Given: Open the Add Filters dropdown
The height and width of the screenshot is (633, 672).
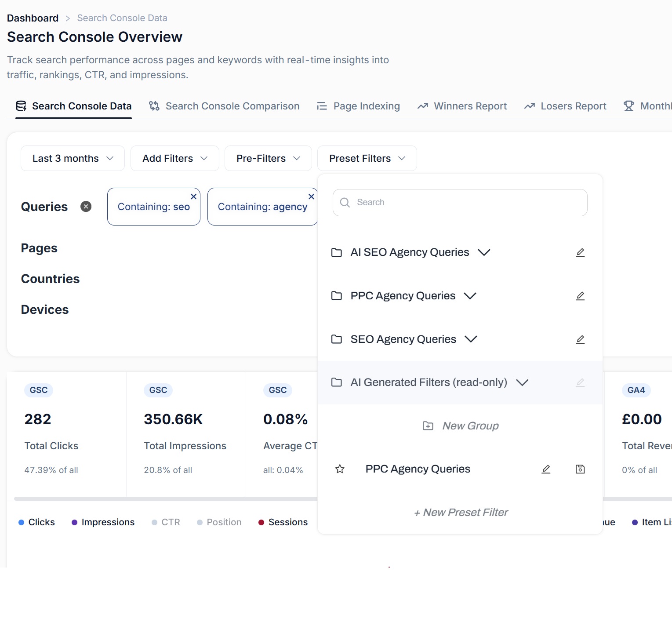Looking at the screenshot, I should [174, 158].
